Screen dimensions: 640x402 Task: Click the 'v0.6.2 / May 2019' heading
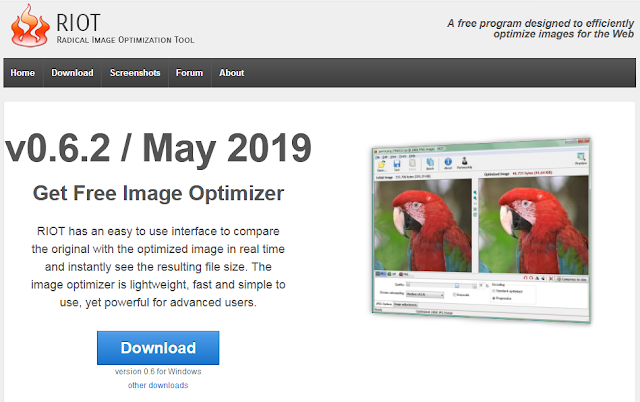coord(158,149)
